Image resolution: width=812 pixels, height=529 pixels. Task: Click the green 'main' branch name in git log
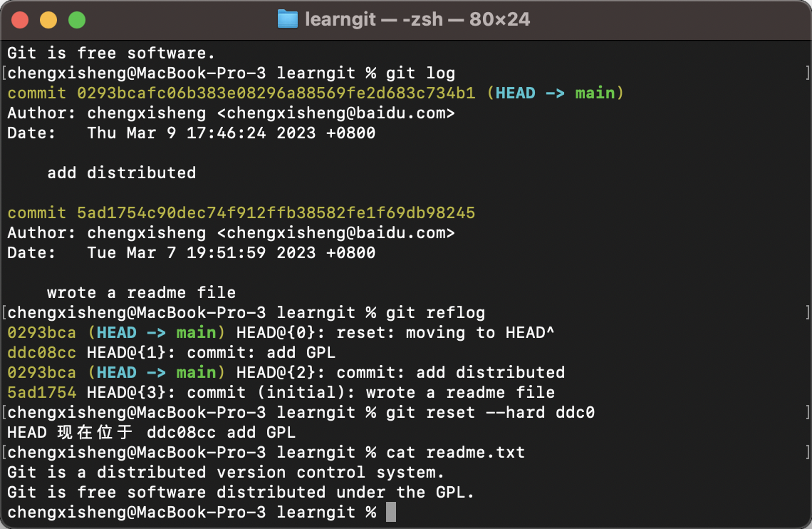click(595, 93)
